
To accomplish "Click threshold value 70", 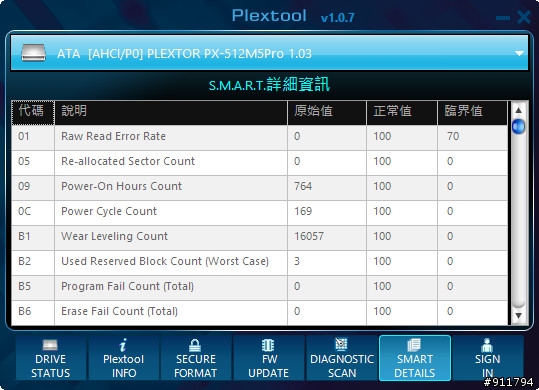I will [453, 136].
